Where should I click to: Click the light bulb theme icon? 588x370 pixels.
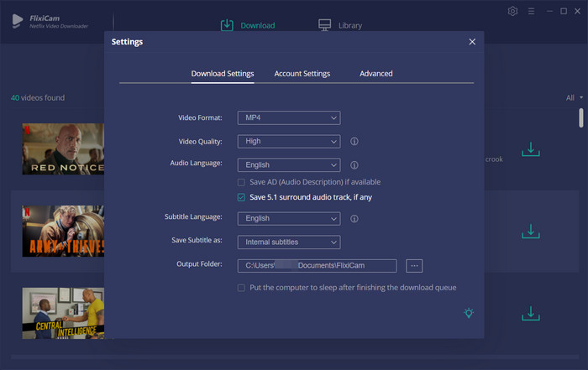point(468,313)
